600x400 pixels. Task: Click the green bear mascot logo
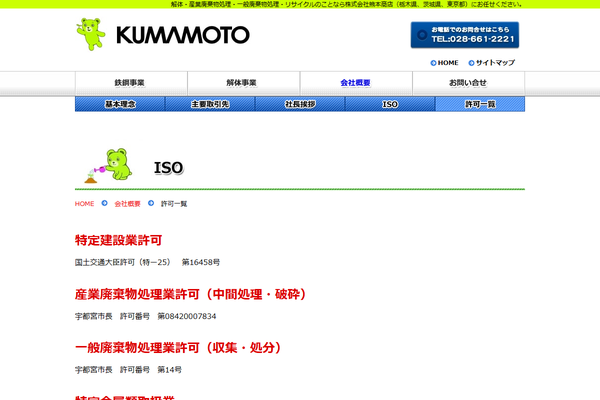(91, 34)
